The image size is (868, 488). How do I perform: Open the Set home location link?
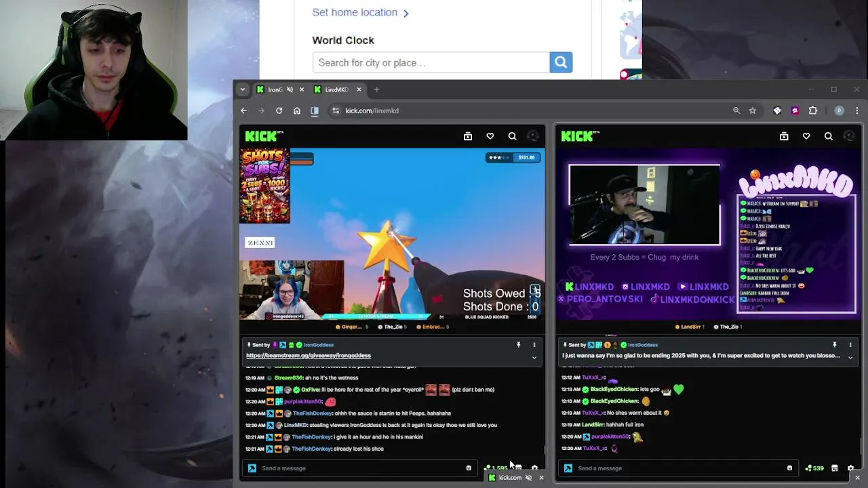[x=360, y=12]
